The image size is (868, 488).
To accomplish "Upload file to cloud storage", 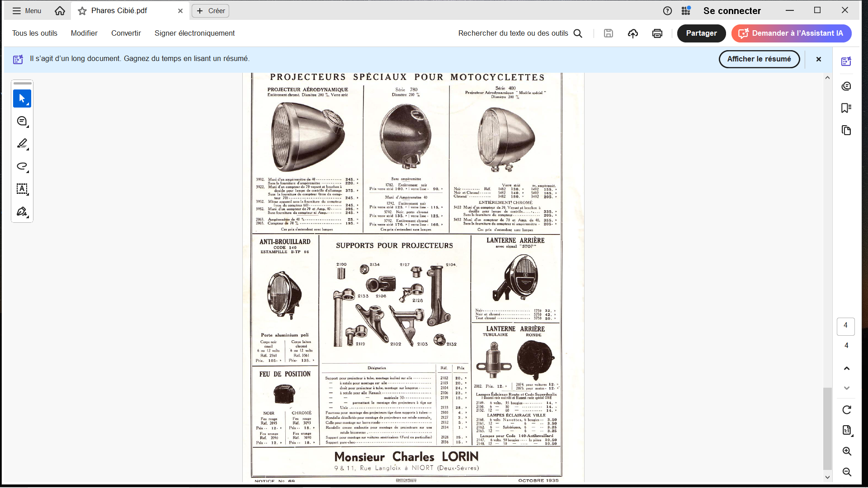I will point(632,33).
